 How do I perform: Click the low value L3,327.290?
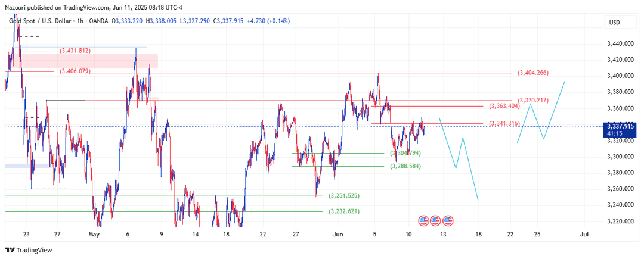click(194, 20)
